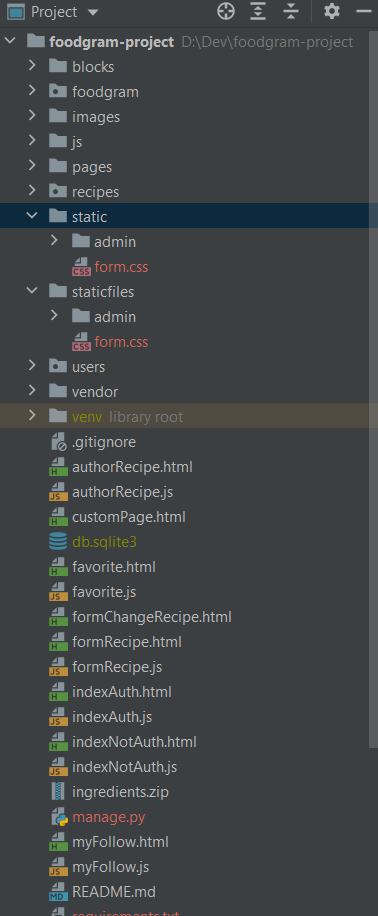Select the foodgram-project root folder
378x916 pixels.
[112, 42]
